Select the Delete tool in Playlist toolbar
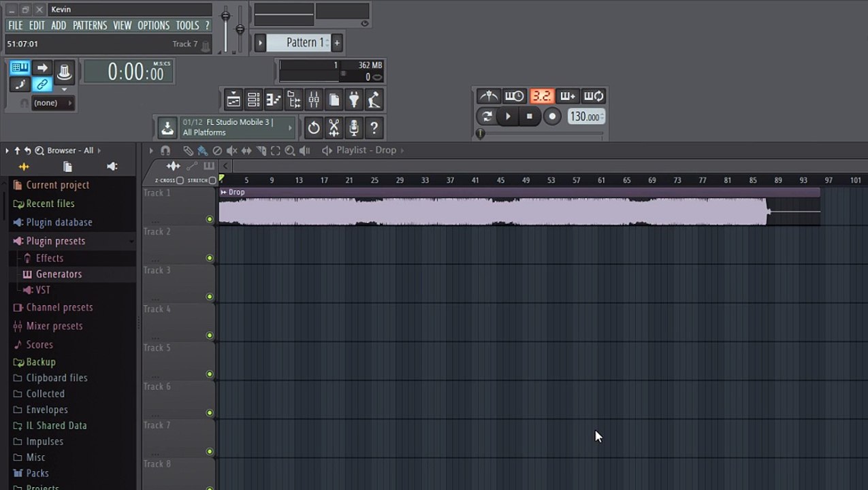Screen dimensions: 868x490 217,150
